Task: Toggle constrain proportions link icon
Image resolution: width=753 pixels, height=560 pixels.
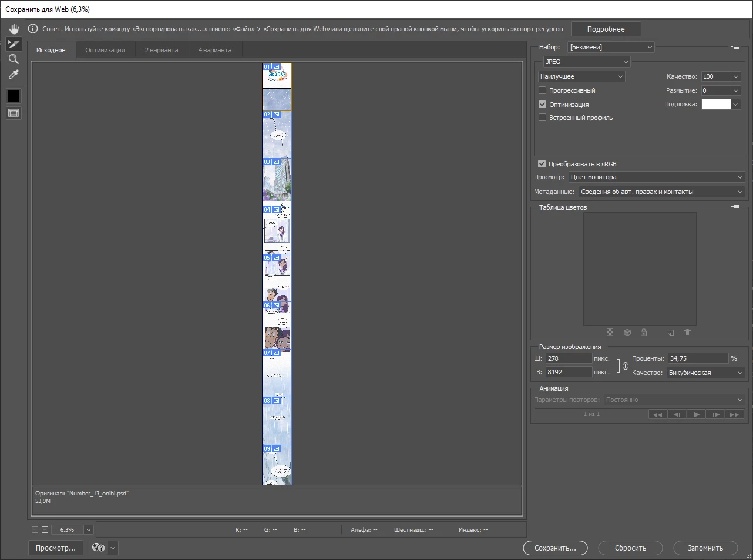Action: (626, 365)
